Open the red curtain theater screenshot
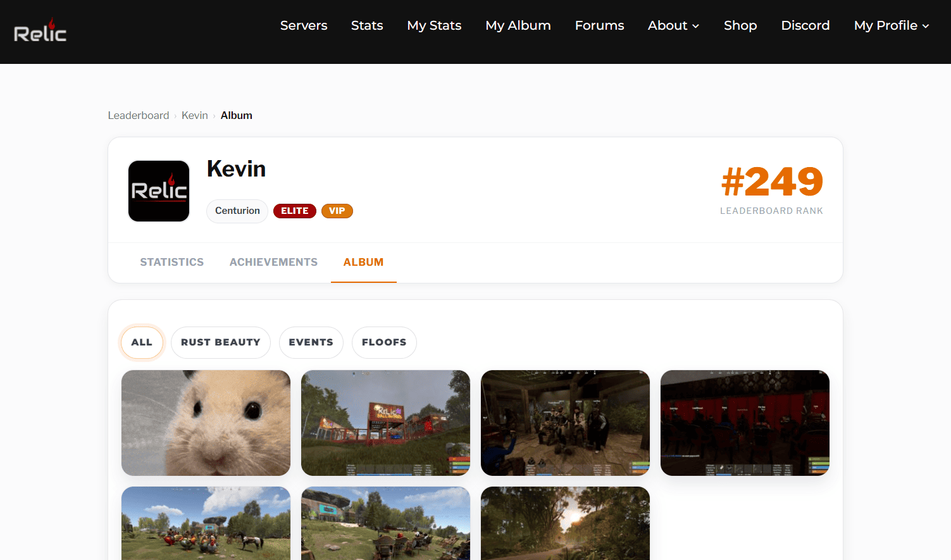This screenshot has height=560, width=951. tap(745, 423)
